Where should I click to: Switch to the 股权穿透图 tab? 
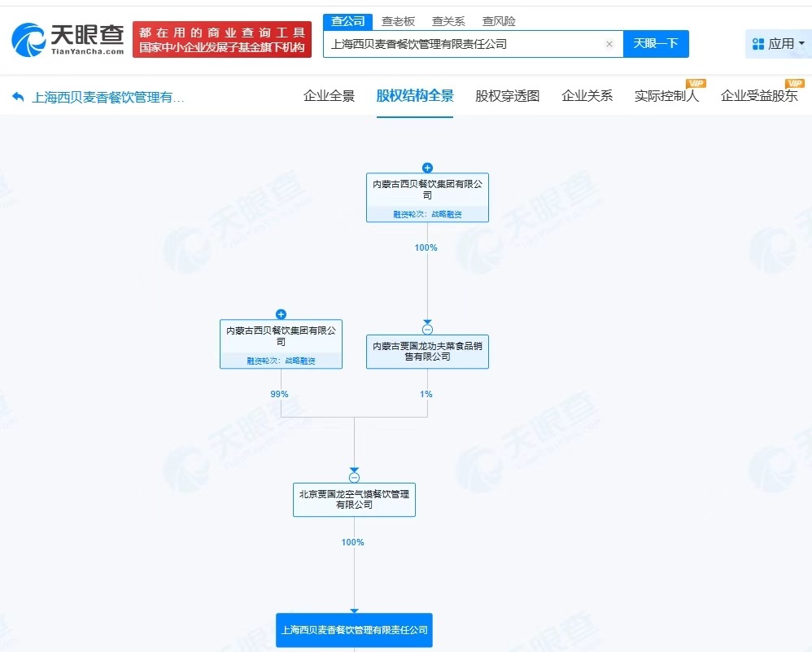pyautogui.click(x=507, y=95)
